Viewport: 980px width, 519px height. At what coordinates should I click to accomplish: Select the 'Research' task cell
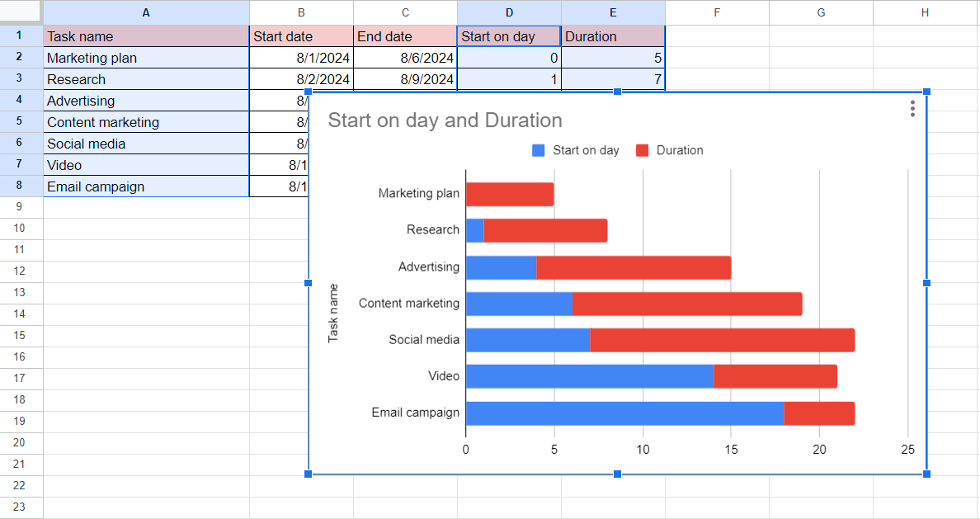146,79
